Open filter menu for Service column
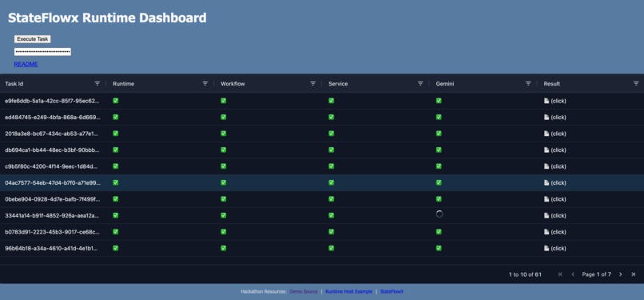 (420, 83)
